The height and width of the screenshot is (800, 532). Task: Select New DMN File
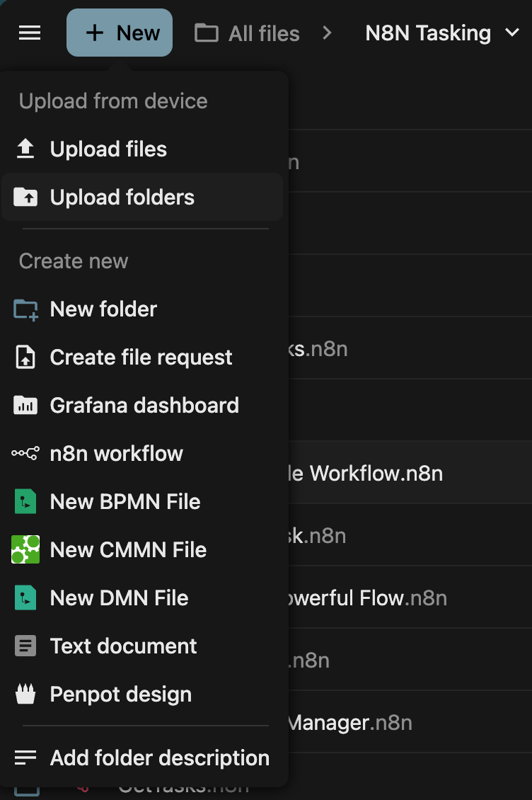coord(142,598)
